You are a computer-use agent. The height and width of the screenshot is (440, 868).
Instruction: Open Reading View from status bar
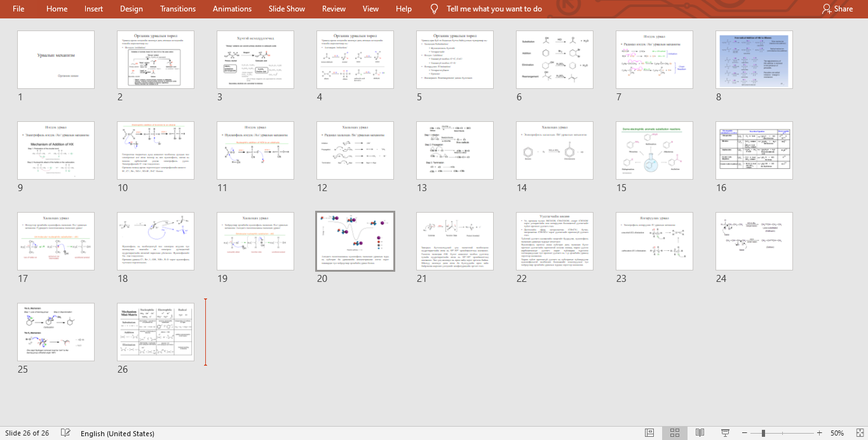click(700, 433)
